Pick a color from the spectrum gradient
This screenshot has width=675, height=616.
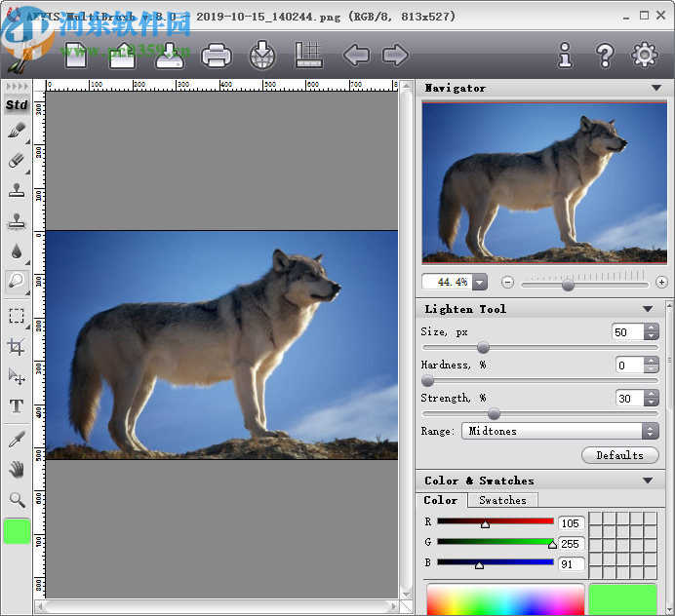click(505, 599)
